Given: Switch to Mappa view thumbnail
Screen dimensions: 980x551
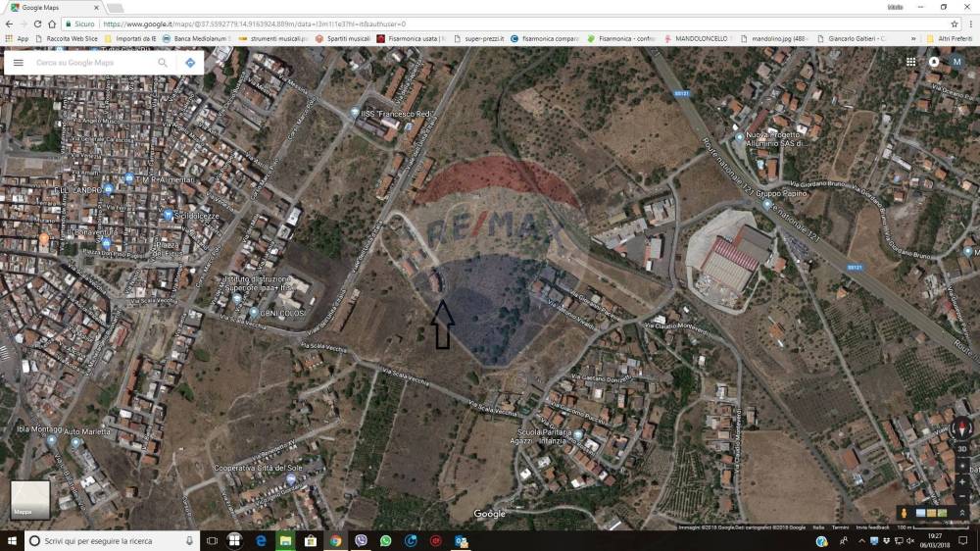Looking at the screenshot, I should [x=30, y=500].
